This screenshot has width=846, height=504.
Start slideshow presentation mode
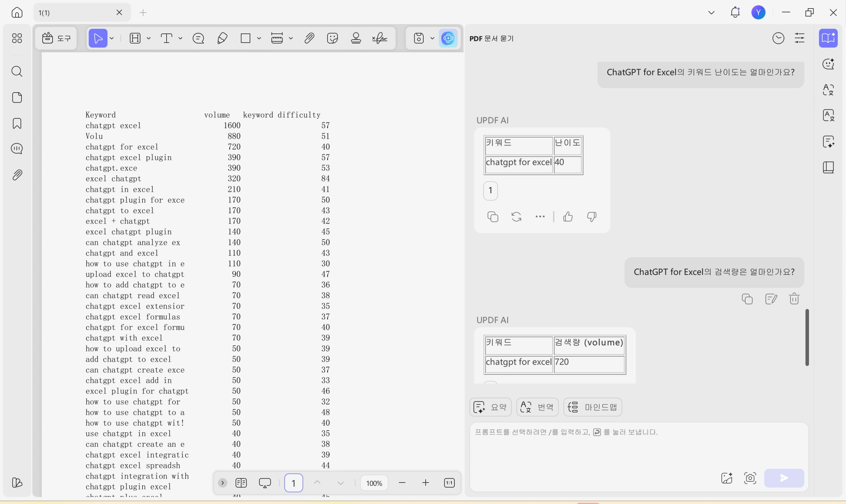[x=265, y=483]
